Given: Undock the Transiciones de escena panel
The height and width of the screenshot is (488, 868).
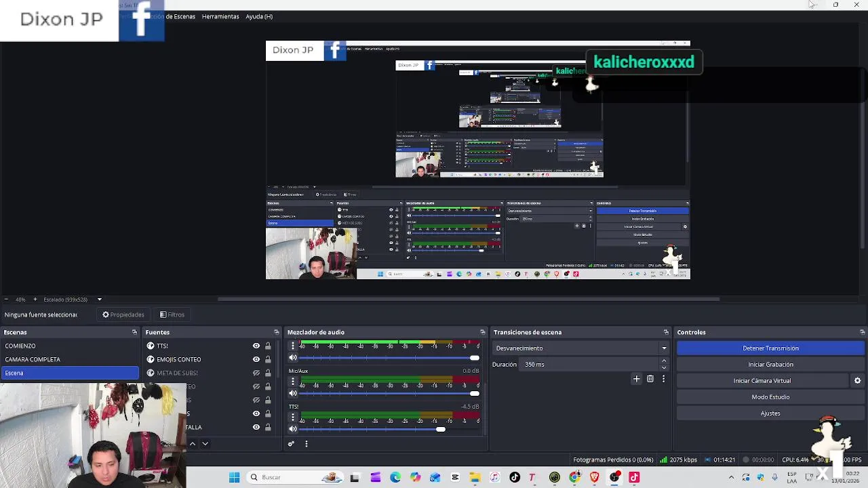Looking at the screenshot, I should tap(666, 332).
